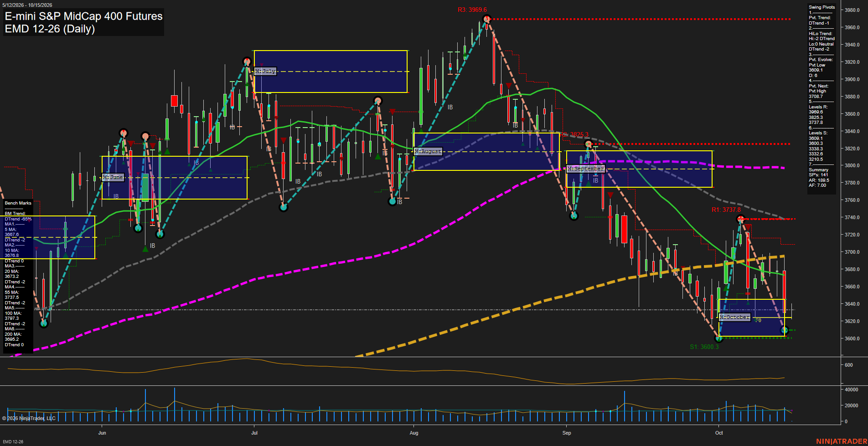Click the swing pivot low circle at S1 3600.3
868x446 pixels.
pyautogui.click(x=719, y=338)
